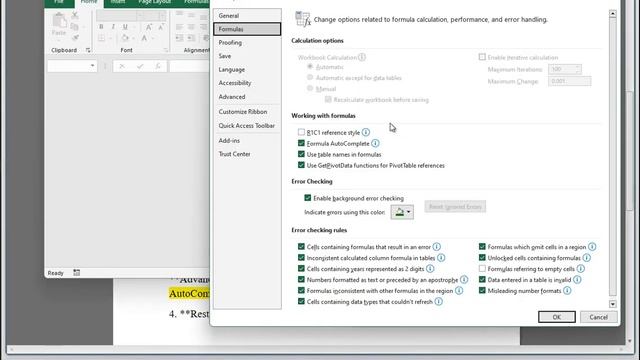640x360 pixels.
Task: Open info for inconsistent calculated column formula
Action: 441,258
